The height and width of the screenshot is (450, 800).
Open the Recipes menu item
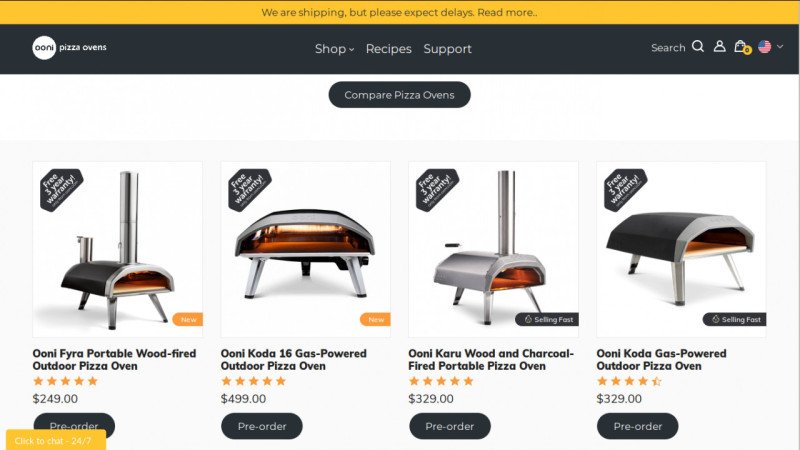pyautogui.click(x=388, y=49)
